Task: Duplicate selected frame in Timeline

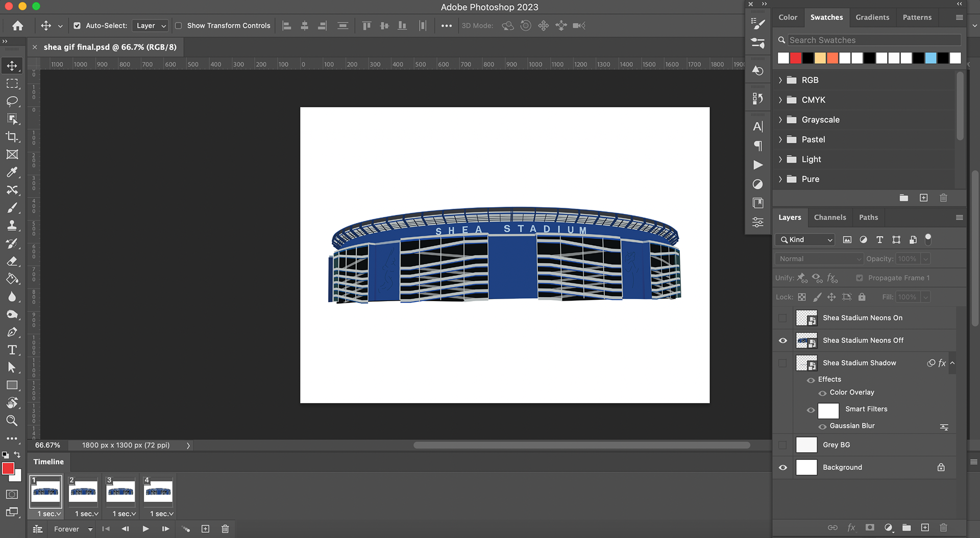Action: [x=205, y=529]
